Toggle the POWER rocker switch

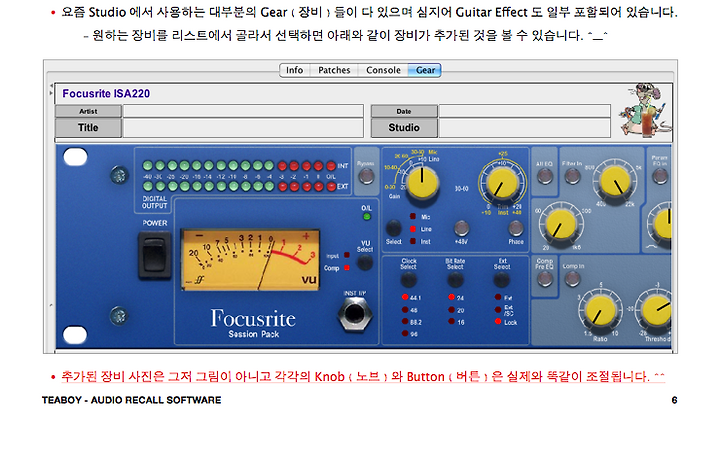[155, 255]
